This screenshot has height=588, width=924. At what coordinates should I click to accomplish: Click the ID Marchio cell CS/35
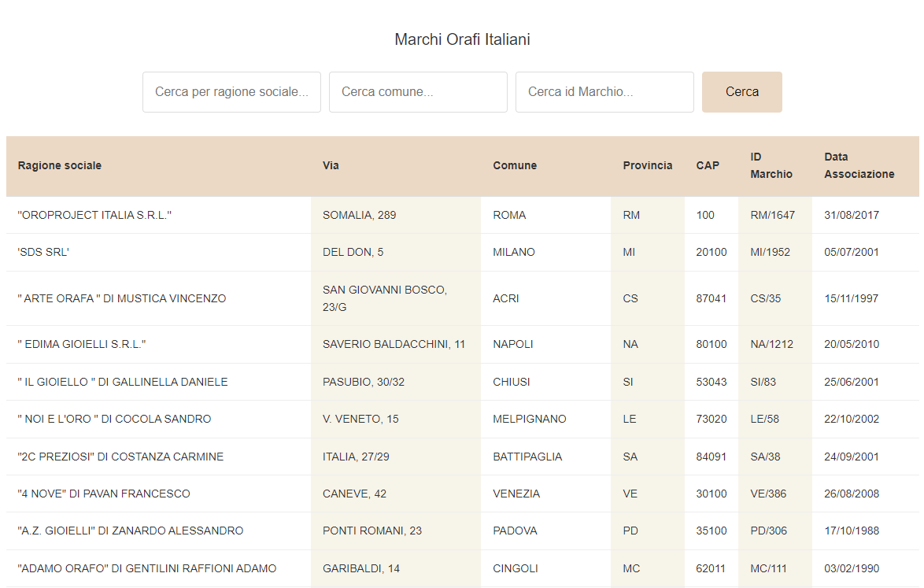(765, 298)
